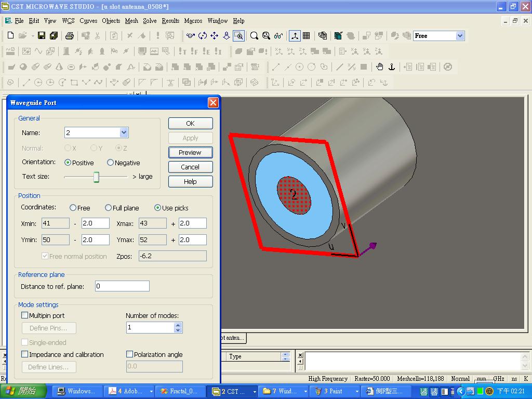
Task: Click the Xmin offset input field
Action: 96,223
